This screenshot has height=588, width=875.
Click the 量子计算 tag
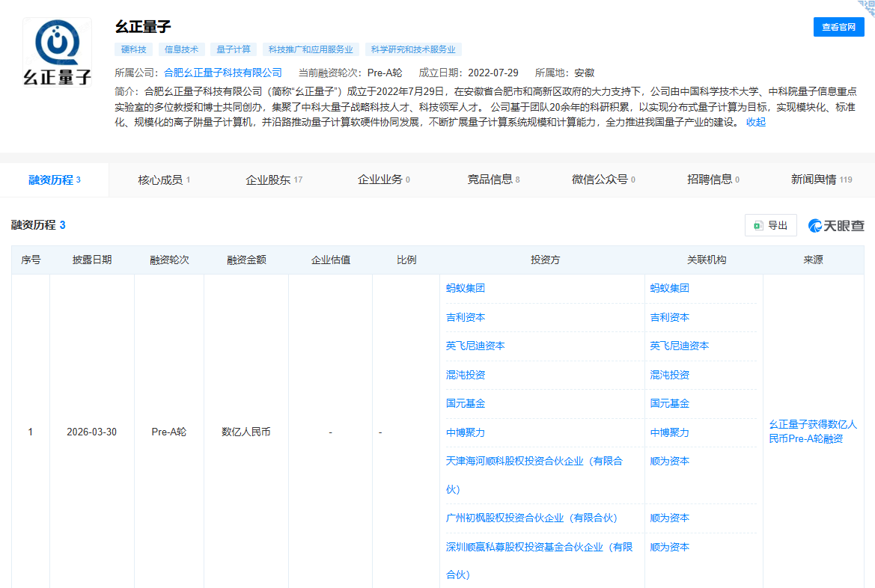233,49
